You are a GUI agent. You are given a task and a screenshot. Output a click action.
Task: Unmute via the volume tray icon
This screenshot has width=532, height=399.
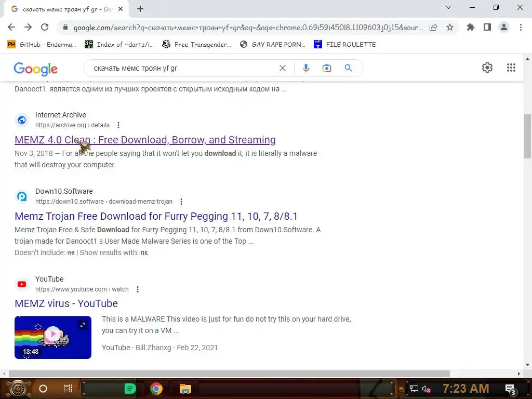(426, 389)
